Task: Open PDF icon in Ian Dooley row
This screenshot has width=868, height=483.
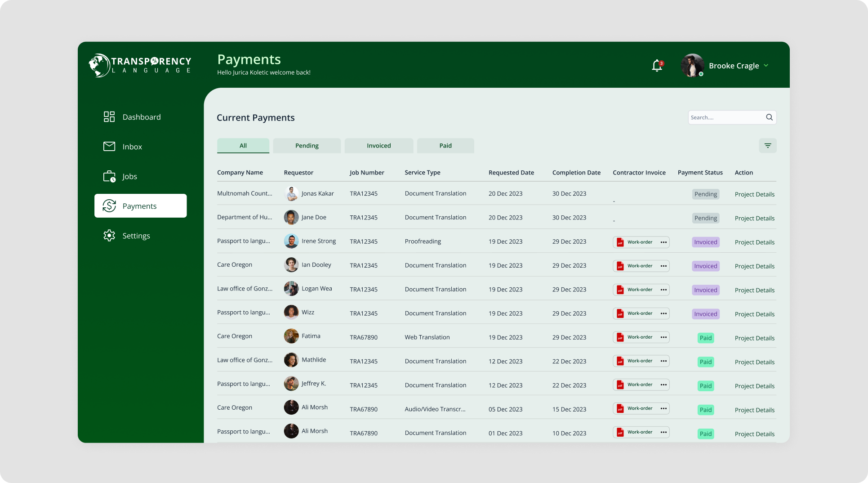Action: [x=620, y=266]
